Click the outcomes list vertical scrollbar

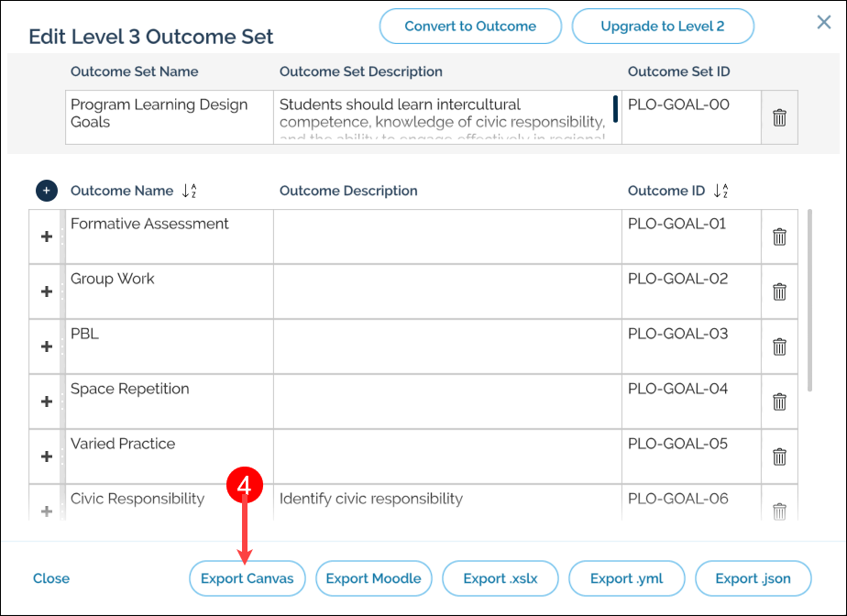(808, 302)
